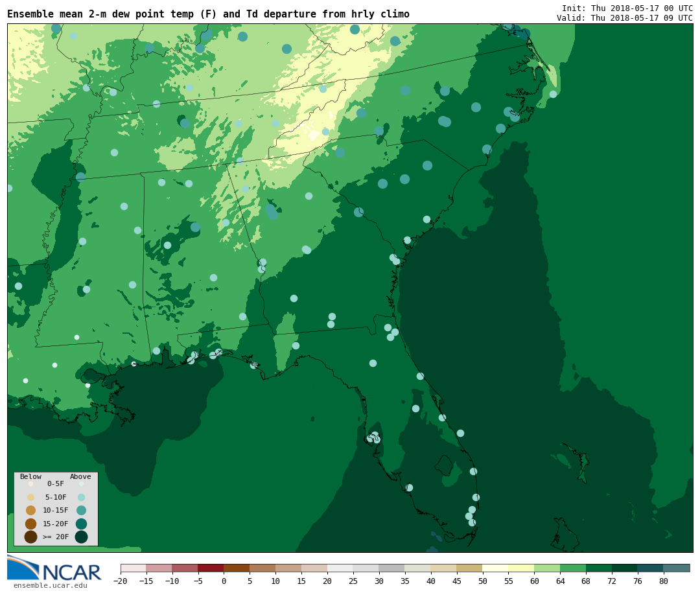Select the 0-5F legend label
Viewport: 700px width, 593px height.
pos(56,483)
